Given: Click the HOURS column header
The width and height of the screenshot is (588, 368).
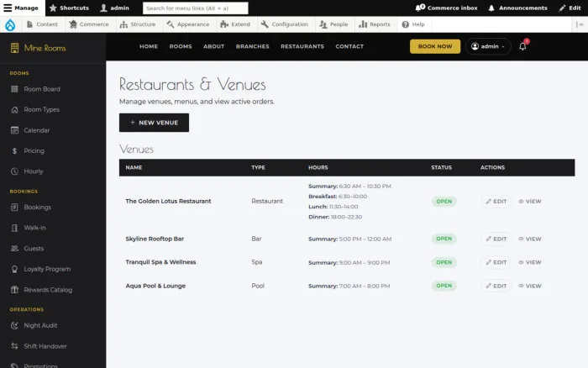Looking at the screenshot, I should pyautogui.click(x=318, y=167).
